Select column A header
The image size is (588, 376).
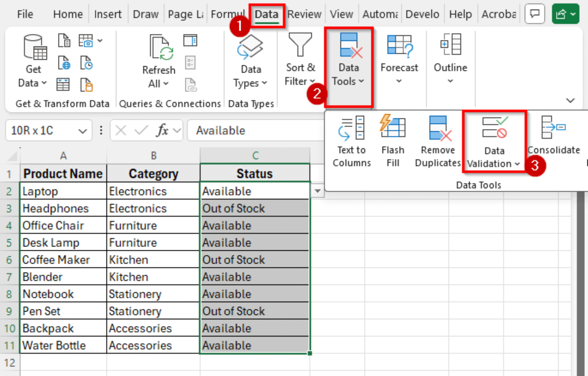click(63, 156)
